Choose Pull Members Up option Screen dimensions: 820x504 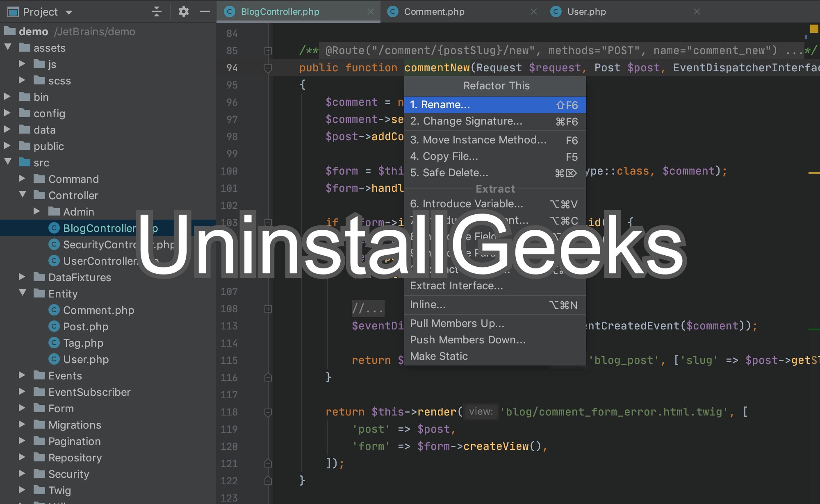495,324
